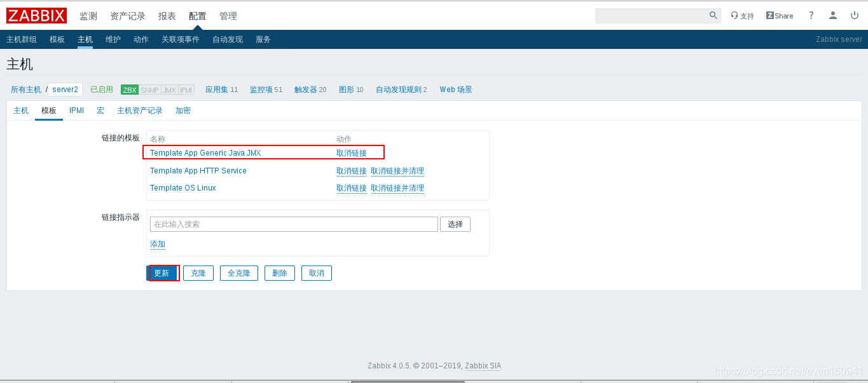Click the server2 breadcrumb
This screenshot has height=383, width=868.
click(x=65, y=90)
